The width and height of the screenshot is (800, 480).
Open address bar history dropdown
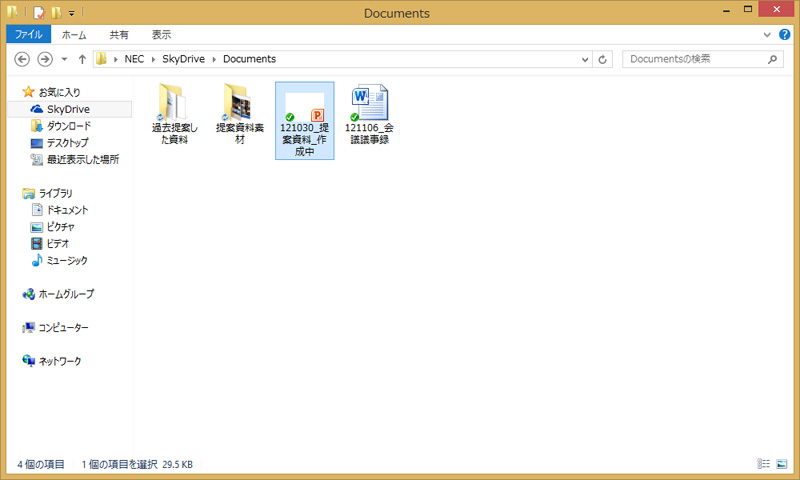[587, 59]
